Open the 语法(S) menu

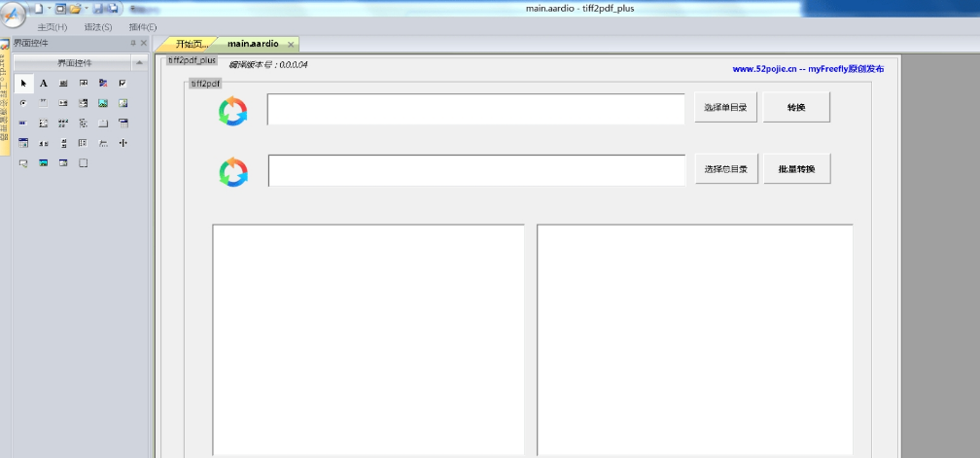point(98,27)
